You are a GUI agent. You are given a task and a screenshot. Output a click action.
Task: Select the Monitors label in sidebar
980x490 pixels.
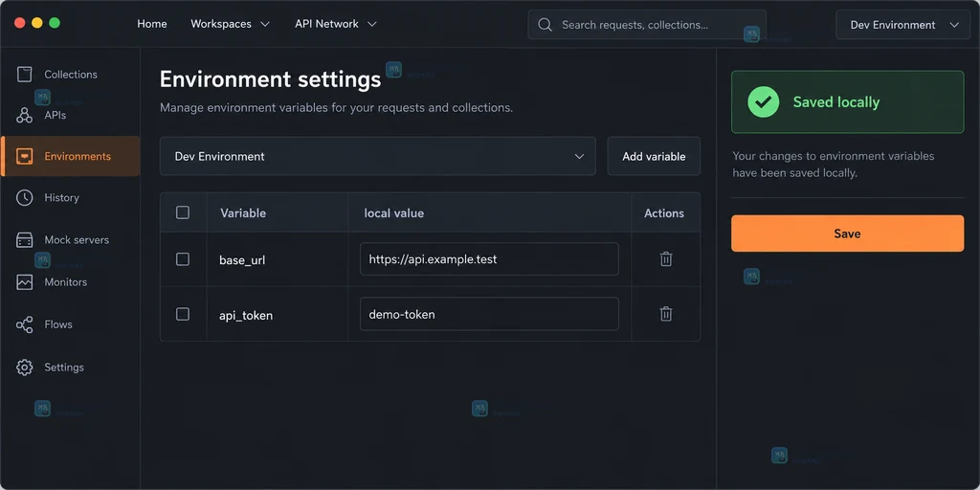click(66, 282)
